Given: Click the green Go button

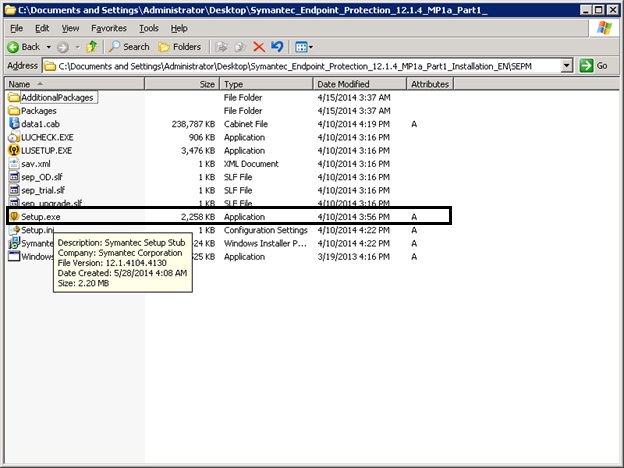Looking at the screenshot, I should 594,66.
